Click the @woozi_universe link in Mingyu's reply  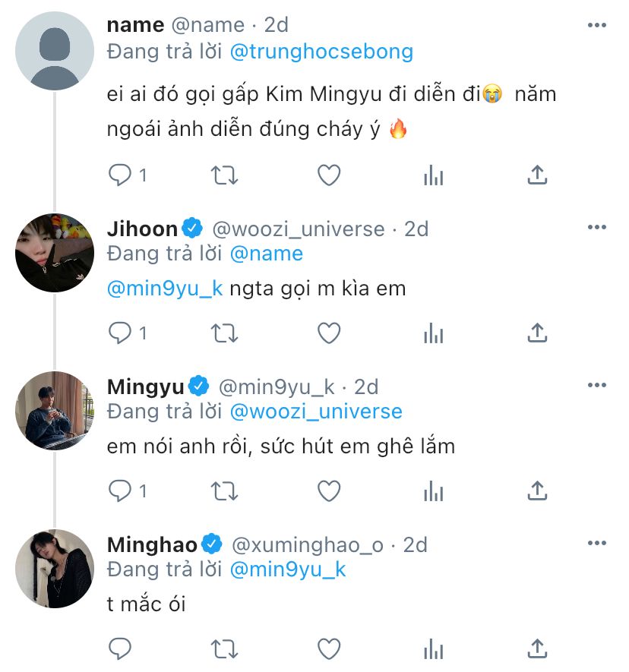coord(315,412)
